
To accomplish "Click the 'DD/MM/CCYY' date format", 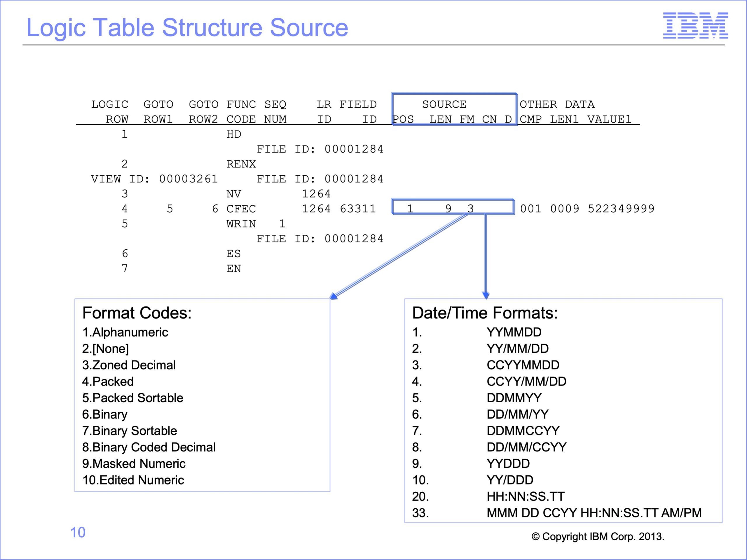I will click(x=526, y=447).
